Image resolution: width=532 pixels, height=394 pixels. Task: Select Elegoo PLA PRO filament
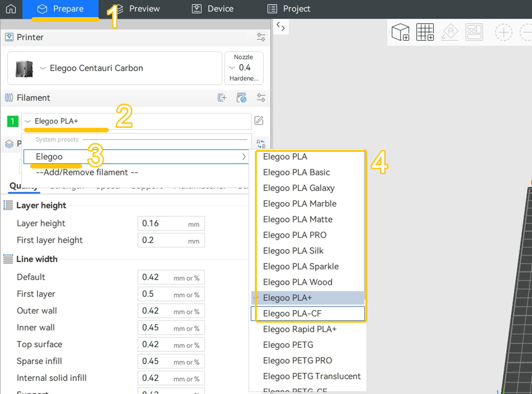(308, 235)
